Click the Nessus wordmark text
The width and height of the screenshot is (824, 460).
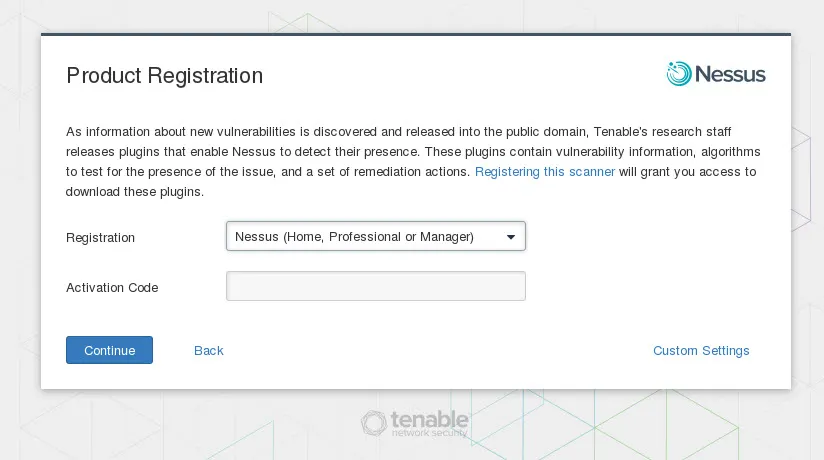pos(730,75)
